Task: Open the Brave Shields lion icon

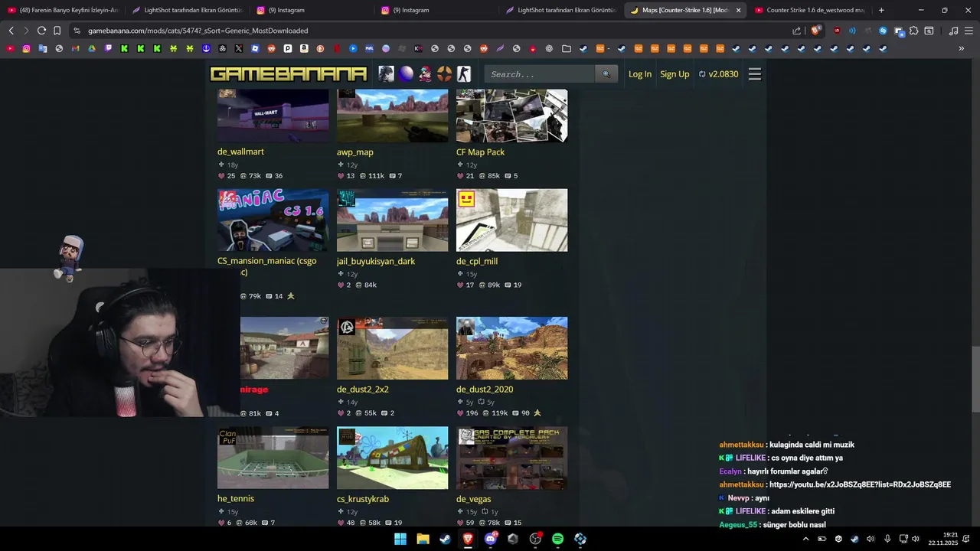Action: [x=815, y=31]
